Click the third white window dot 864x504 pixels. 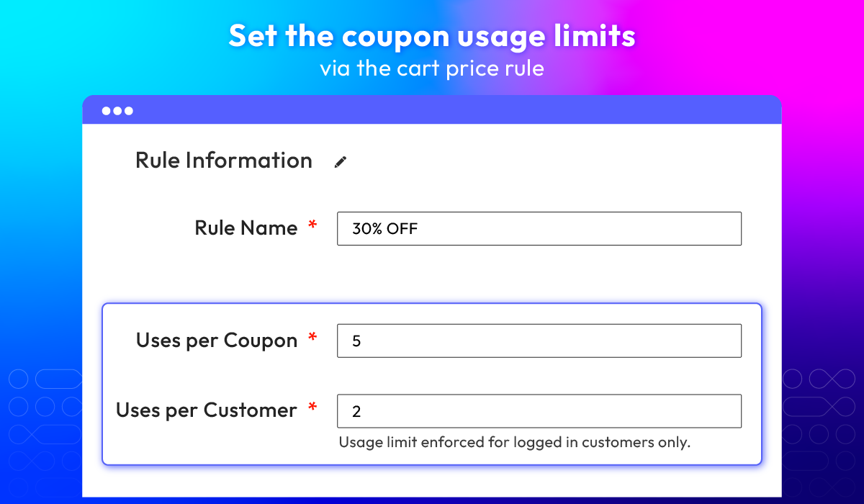[x=128, y=111]
